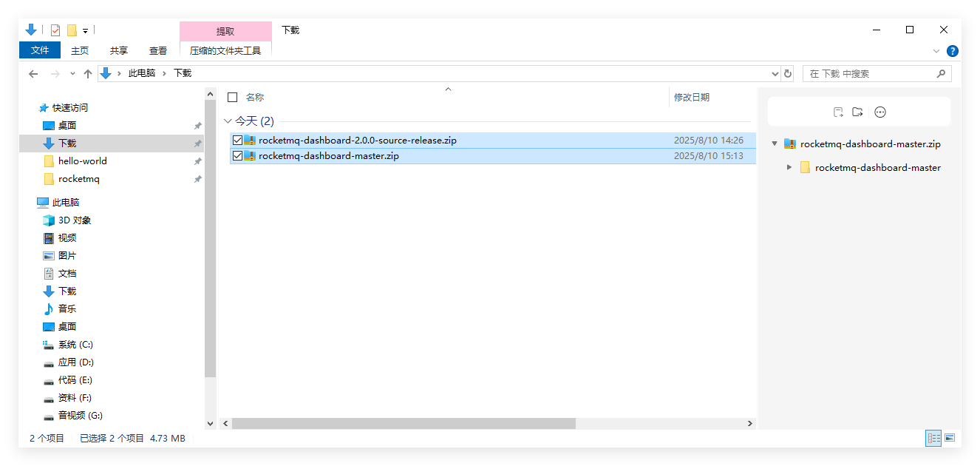This screenshot has height=466, width=980.
Task: Switch to the 查看 ribbon tab
Action: (158, 50)
